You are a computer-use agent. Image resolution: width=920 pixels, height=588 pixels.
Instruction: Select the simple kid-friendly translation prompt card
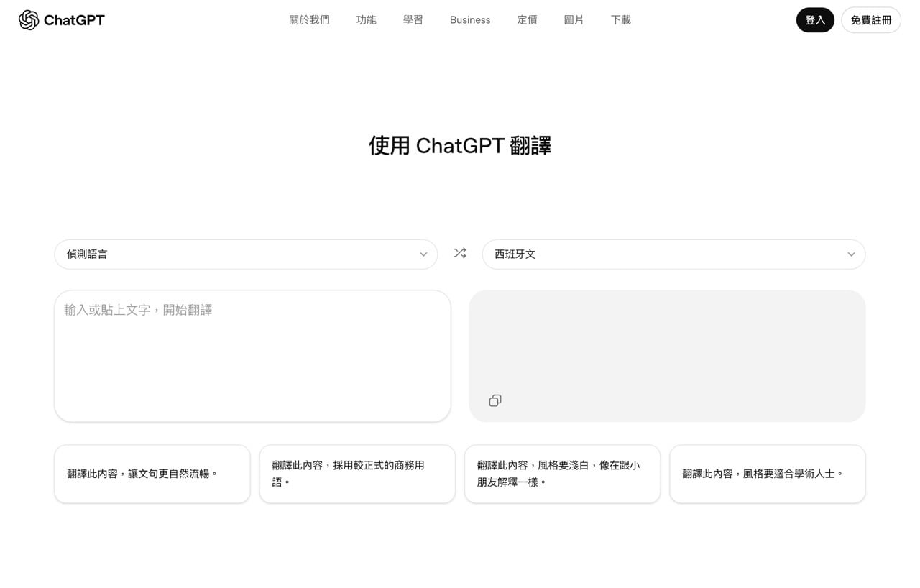[562, 473]
